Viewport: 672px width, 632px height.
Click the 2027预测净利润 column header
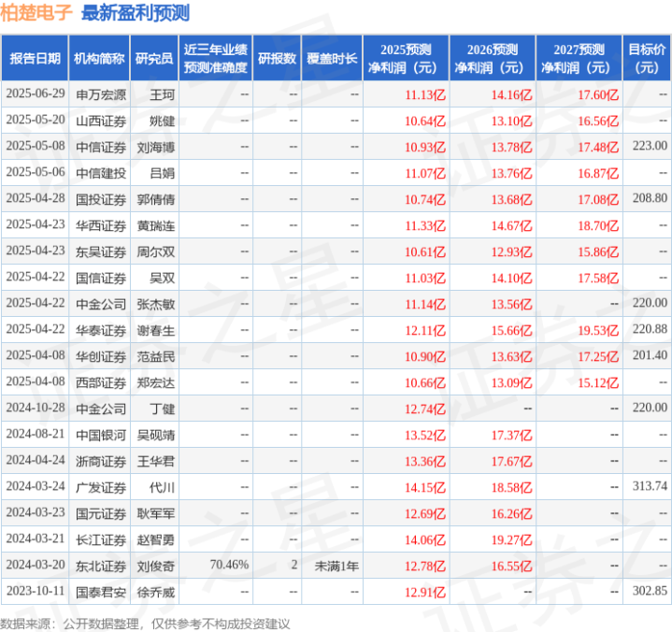[x=579, y=58]
